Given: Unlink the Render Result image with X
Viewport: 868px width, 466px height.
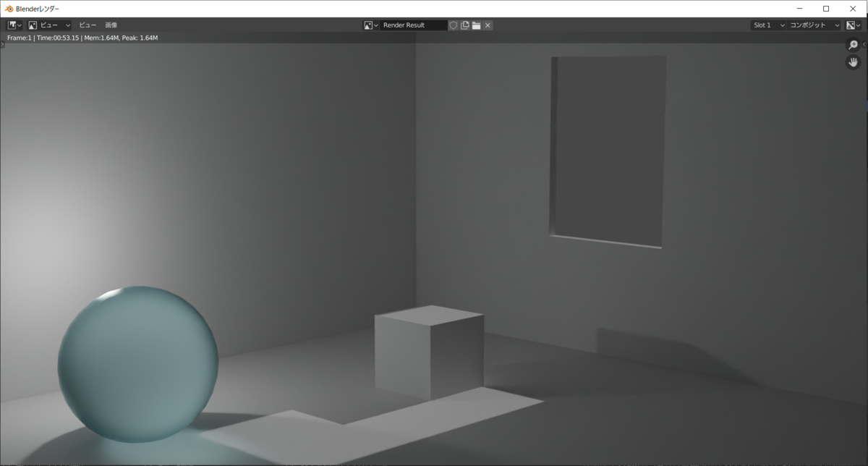Looking at the screenshot, I should click(488, 25).
